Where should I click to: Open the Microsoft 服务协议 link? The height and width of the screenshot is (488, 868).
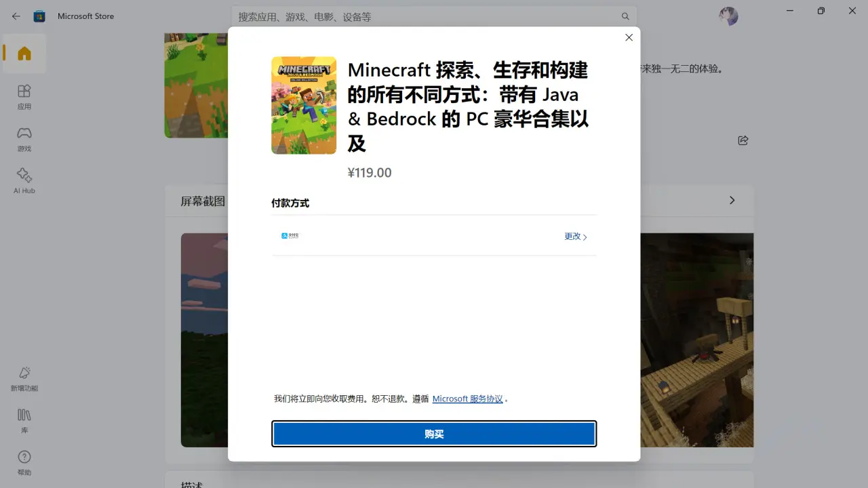point(468,399)
